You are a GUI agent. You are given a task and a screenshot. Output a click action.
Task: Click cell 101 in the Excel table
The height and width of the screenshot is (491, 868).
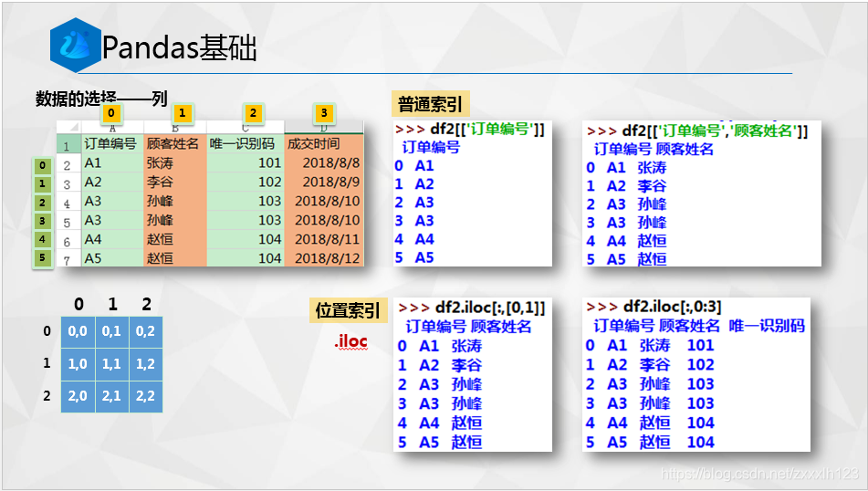click(x=246, y=162)
